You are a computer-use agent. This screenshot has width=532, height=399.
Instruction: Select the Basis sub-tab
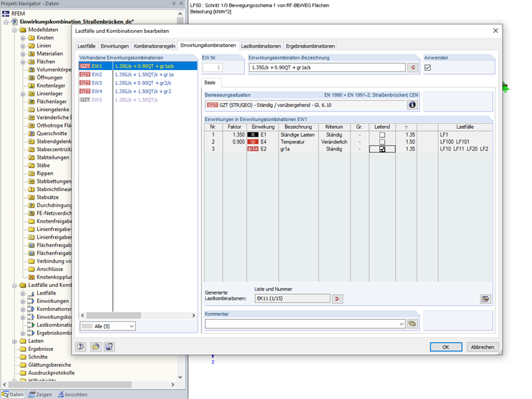coord(210,83)
